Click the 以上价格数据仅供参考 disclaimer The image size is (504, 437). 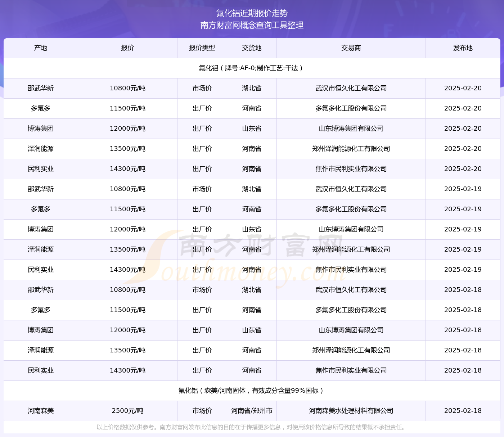point(252,427)
